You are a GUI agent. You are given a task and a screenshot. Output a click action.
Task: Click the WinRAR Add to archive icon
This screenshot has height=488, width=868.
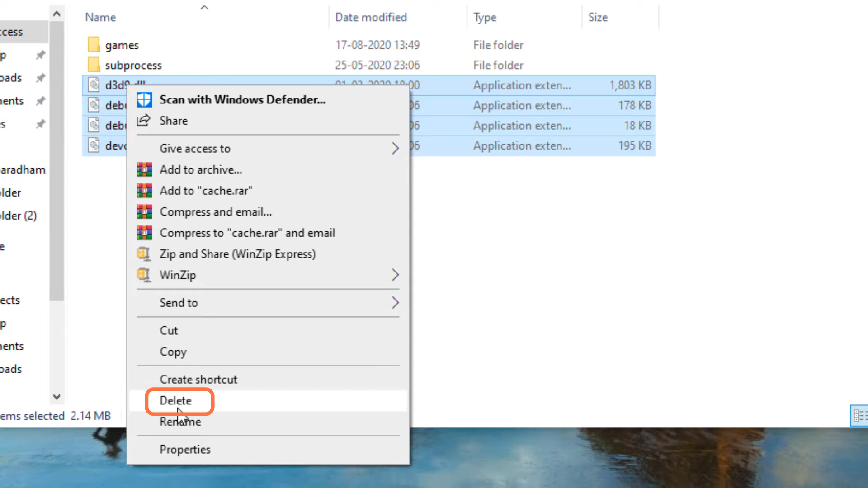pos(144,169)
